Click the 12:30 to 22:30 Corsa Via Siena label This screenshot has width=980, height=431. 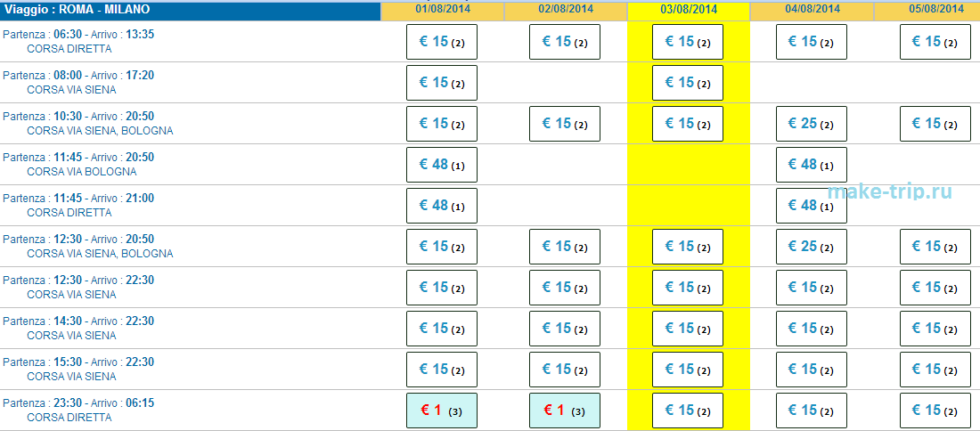(x=78, y=288)
